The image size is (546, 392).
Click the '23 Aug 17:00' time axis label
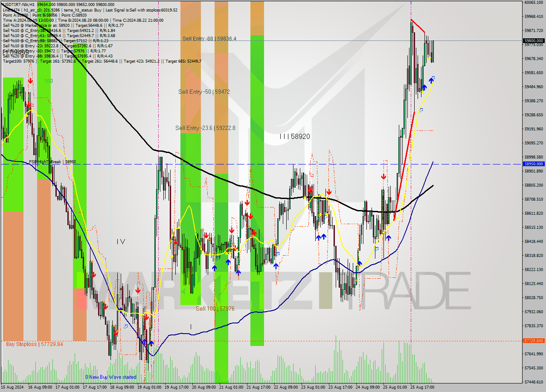[340, 388]
